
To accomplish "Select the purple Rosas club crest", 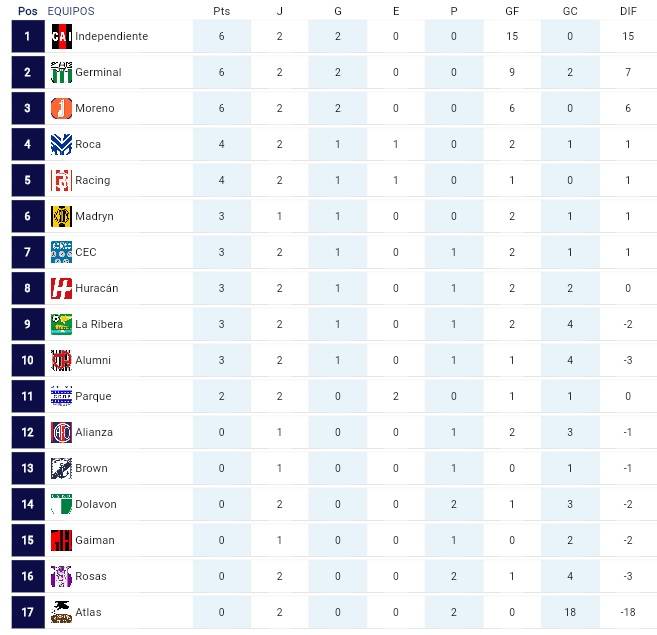I will [x=61, y=576].
